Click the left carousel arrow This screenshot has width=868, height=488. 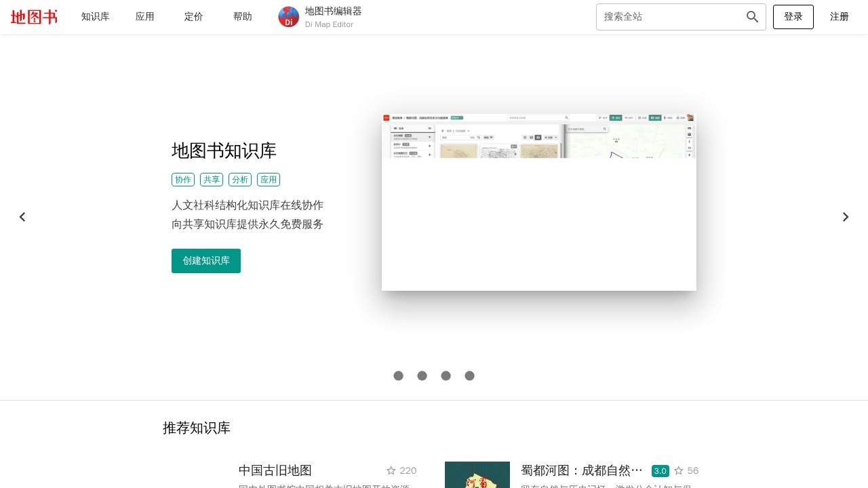tap(22, 217)
